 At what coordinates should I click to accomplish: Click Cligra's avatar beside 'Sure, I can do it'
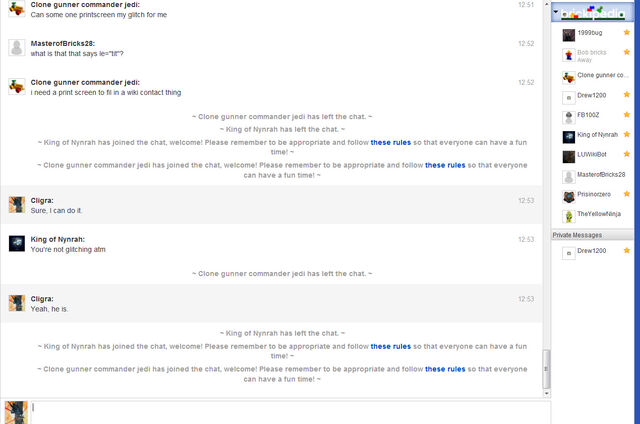coord(17,205)
